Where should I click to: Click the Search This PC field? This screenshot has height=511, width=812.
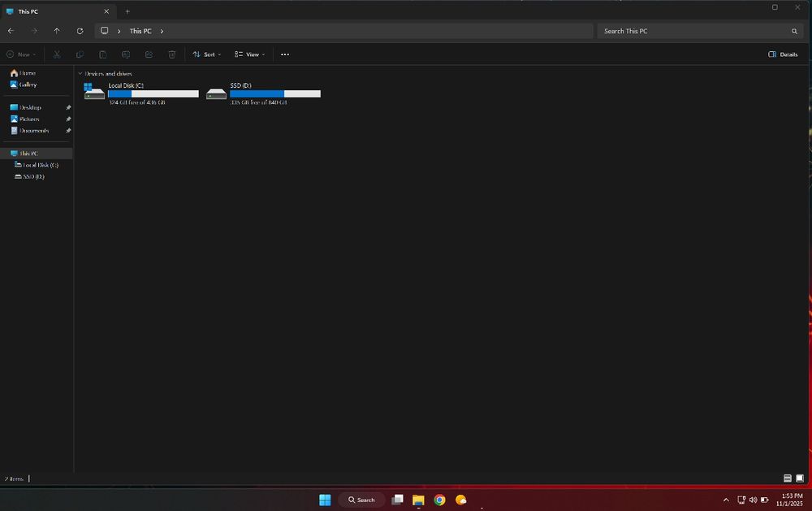[700, 31]
